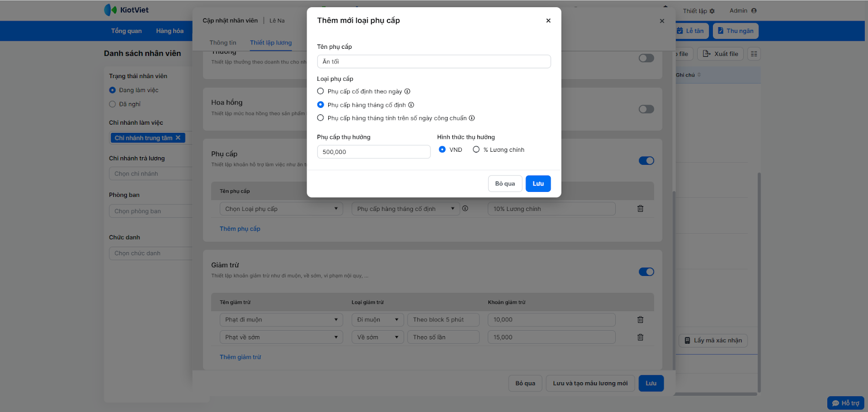868x412 pixels.
Task: Click the 'Thêm giảm trừ' link
Action: [x=240, y=357]
